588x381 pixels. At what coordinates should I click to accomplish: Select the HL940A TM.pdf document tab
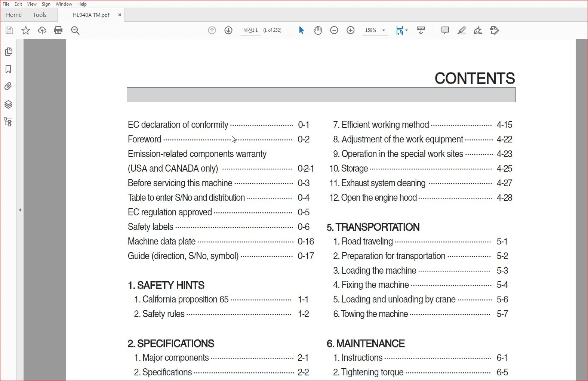click(x=91, y=15)
